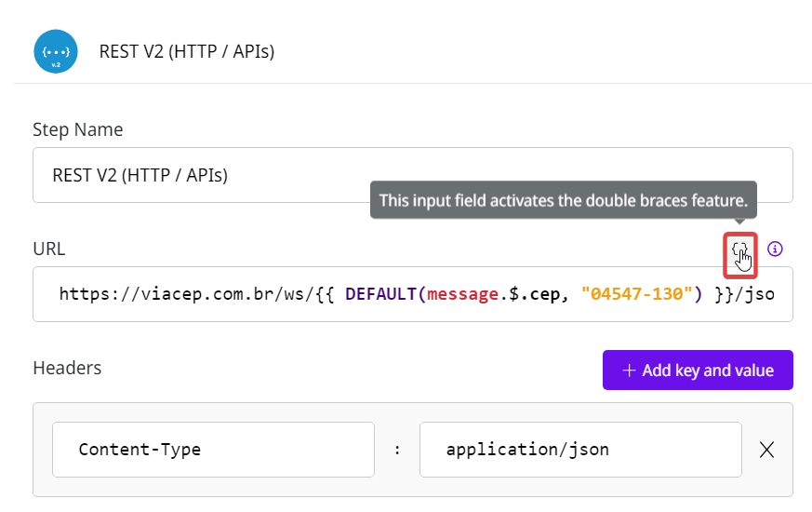Select the Headers section label
This screenshot has height=512, width=812.
point(67,368)
